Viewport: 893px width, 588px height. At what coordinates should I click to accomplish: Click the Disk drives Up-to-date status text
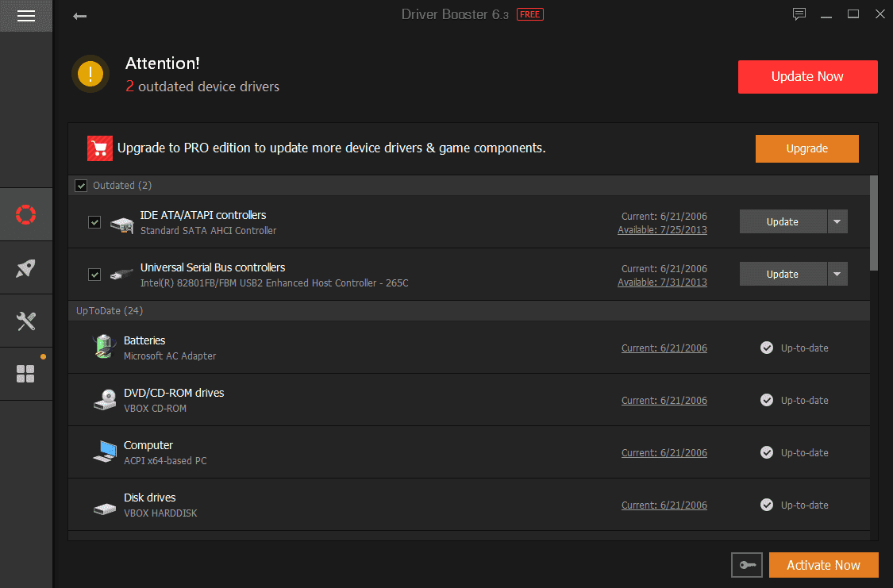804,505
